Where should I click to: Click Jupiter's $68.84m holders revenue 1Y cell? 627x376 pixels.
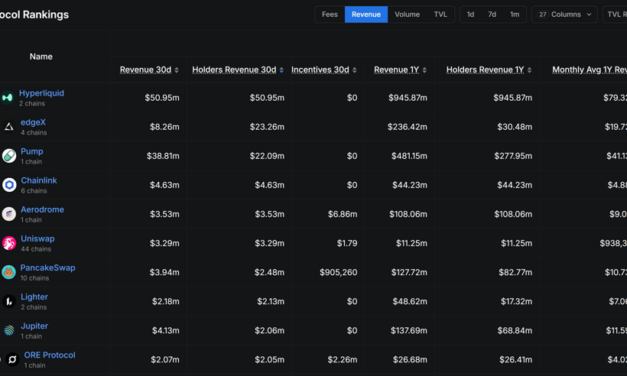tap(515, 331)
